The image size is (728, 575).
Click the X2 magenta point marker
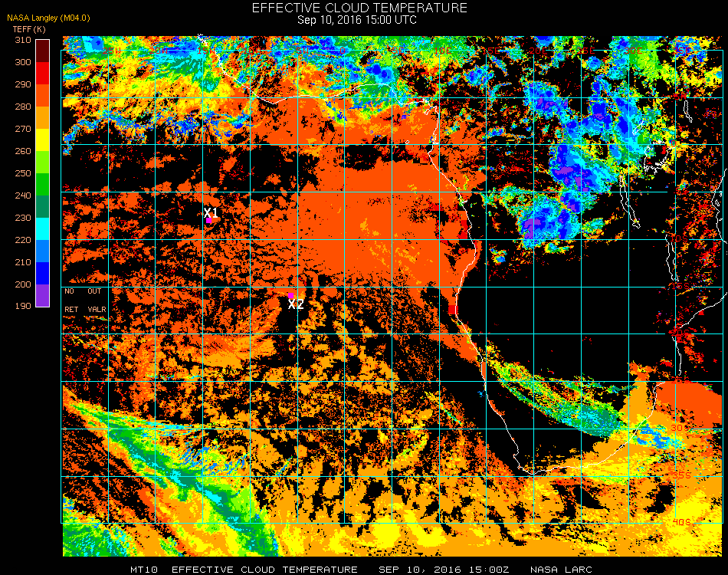[x=290, y=296]
